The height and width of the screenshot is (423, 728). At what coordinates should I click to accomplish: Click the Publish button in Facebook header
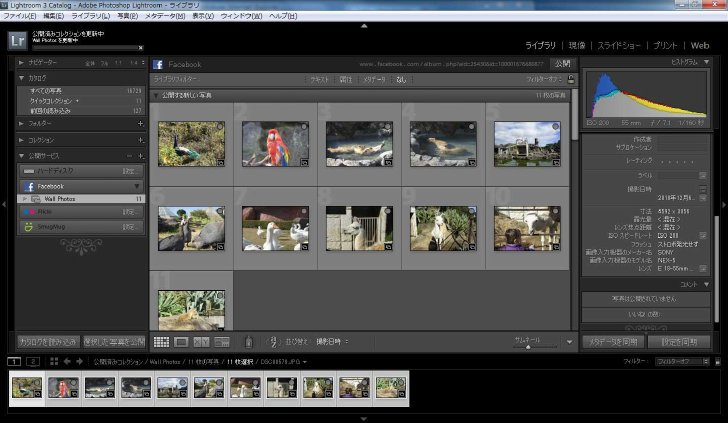(562, 64)
